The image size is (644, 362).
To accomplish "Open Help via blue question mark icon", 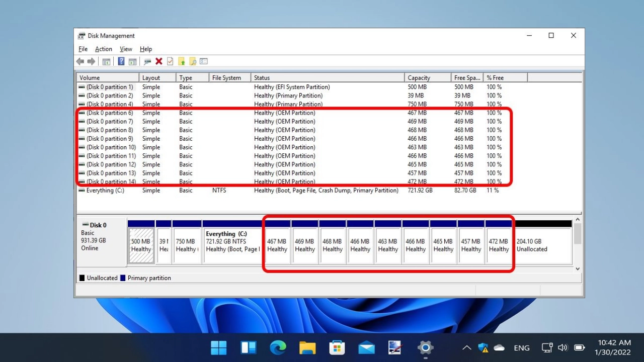I will [x=121, y=61].
